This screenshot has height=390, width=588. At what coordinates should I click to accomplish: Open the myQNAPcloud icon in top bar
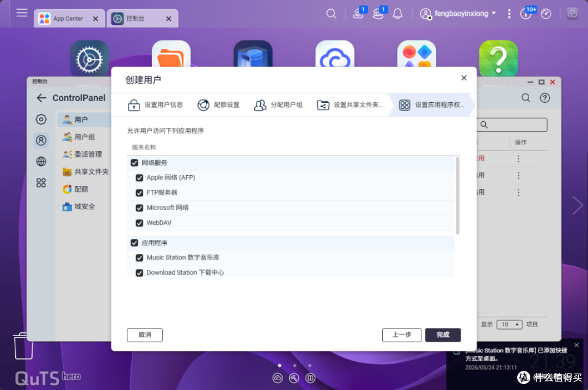[x=572, y=14]
